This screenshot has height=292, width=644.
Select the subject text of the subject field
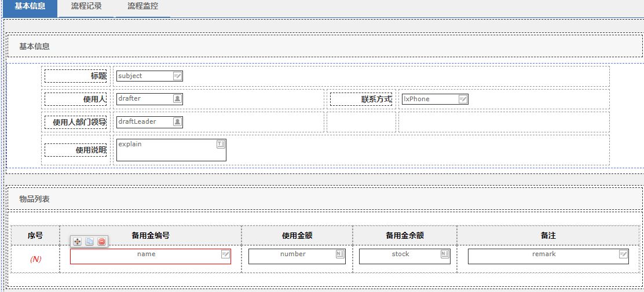[130, 76]
